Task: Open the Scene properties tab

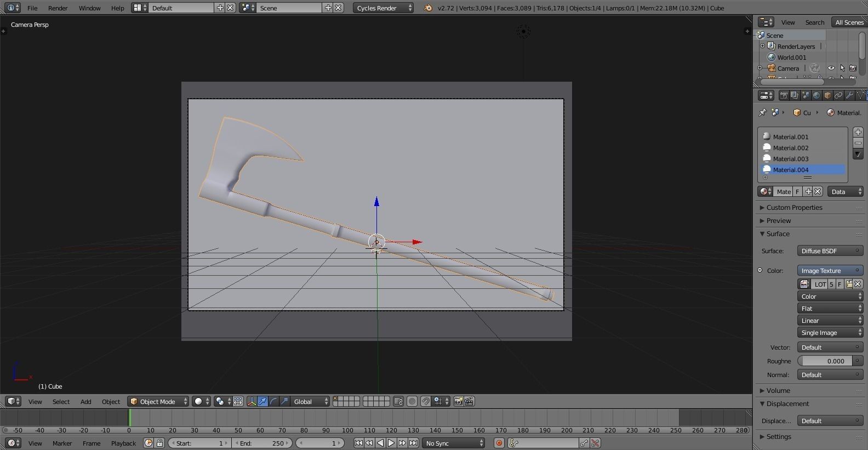Action: click(x=806, y=95)
